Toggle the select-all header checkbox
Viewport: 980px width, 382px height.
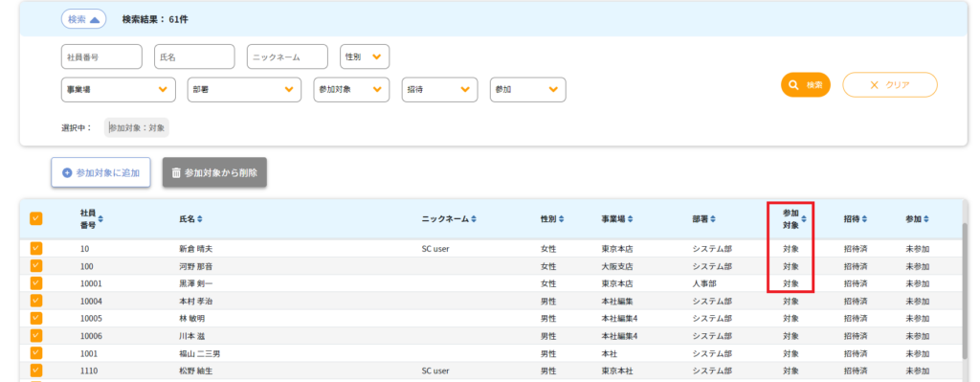tap(36, 219)
